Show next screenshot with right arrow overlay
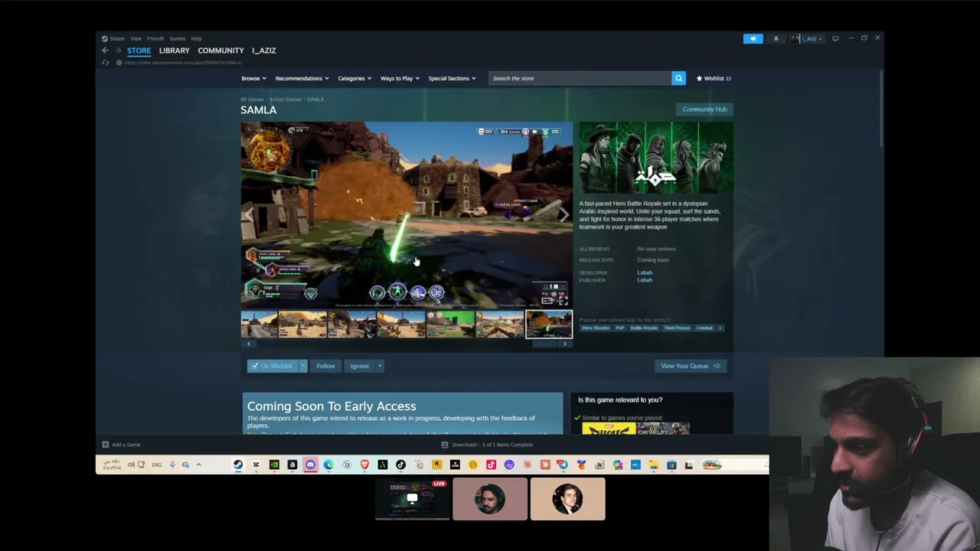Image resolution: width=980 pixels, height=551 pixels. [563, 215]
